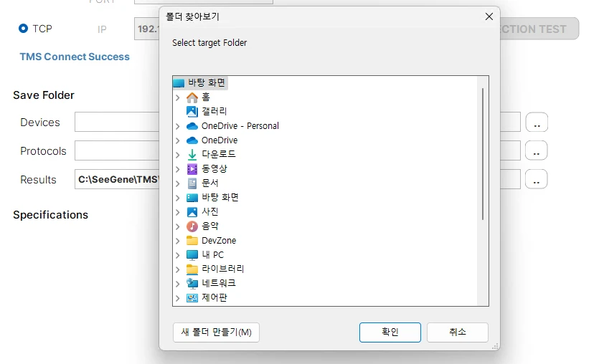This screenshot has width=599, height=364.
Task: Select the 갤러리 tree row label
Action: click(x=214, y=111)
